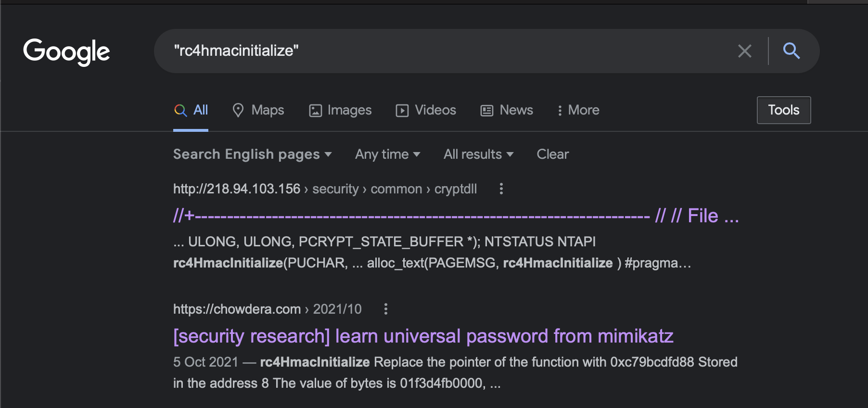Switch to the Images search tab

pyautogui.click(x=340, y=110)
